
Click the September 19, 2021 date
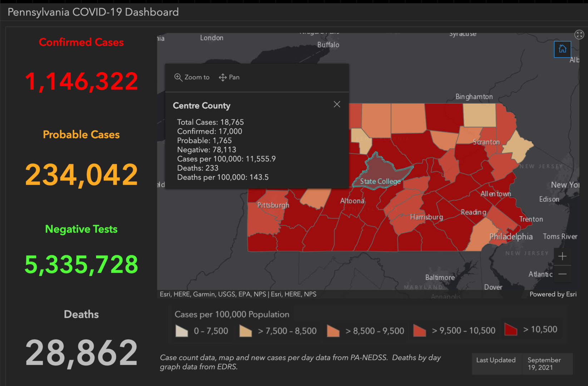pyautogui.click(x=544, y=364)
